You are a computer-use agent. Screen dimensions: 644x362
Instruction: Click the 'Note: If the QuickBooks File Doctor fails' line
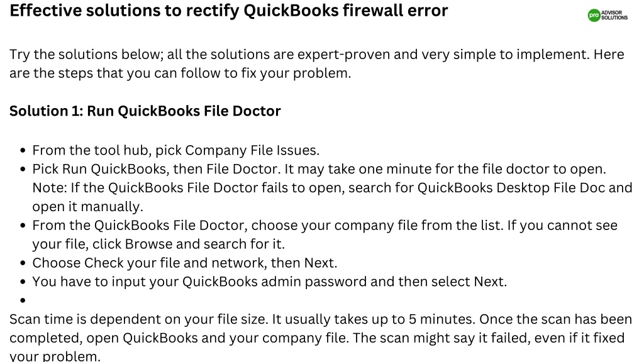pyautogui.click(x=332, y=188)
